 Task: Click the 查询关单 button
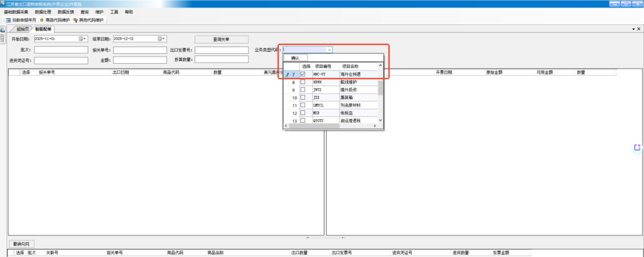[x=221, y=39]
